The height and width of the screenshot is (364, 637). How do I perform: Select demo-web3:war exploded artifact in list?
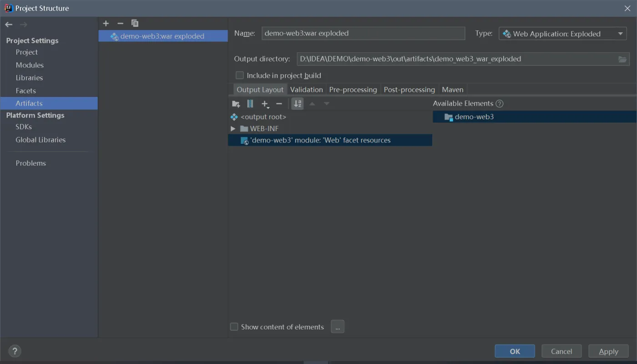click(163, 36)
